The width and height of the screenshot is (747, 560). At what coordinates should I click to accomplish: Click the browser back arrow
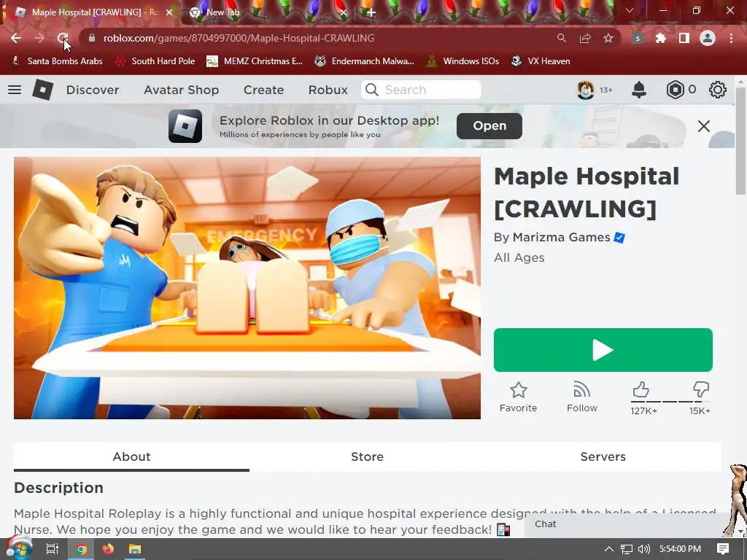click(x=16, y=38)
